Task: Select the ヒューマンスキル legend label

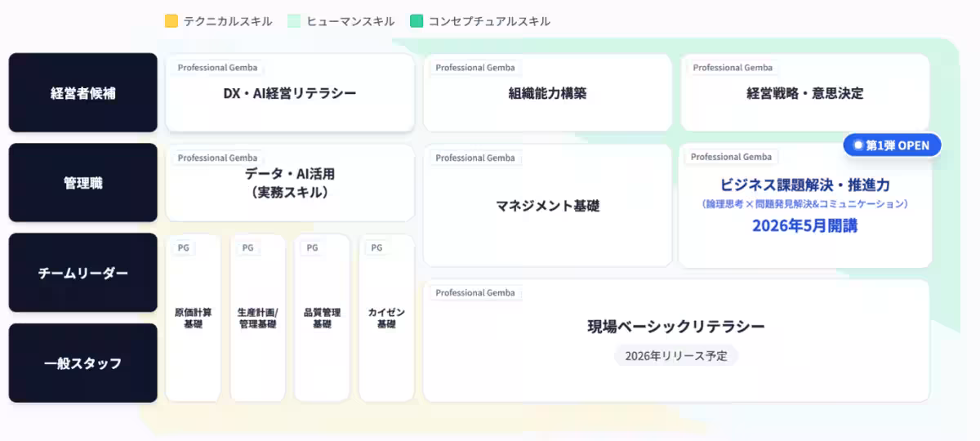Action: (350, 21)
